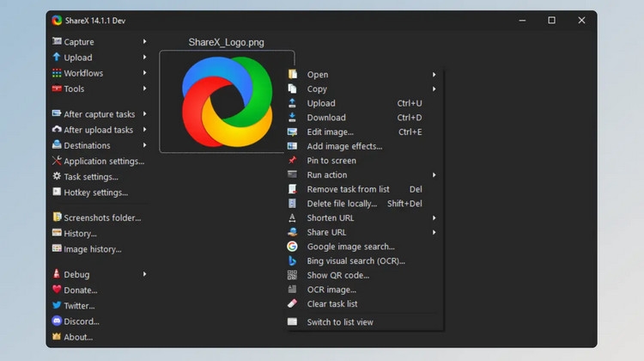Click the About crown icon

[57, 336]
